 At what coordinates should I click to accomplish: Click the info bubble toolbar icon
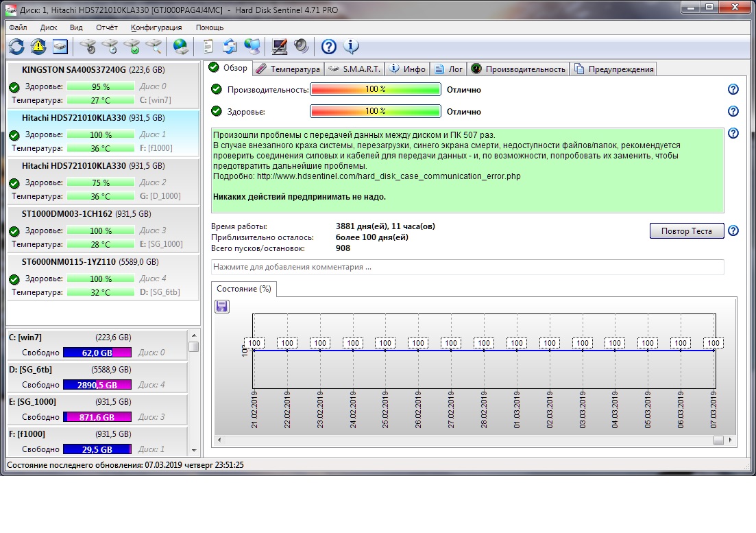(x=351, y=47)
